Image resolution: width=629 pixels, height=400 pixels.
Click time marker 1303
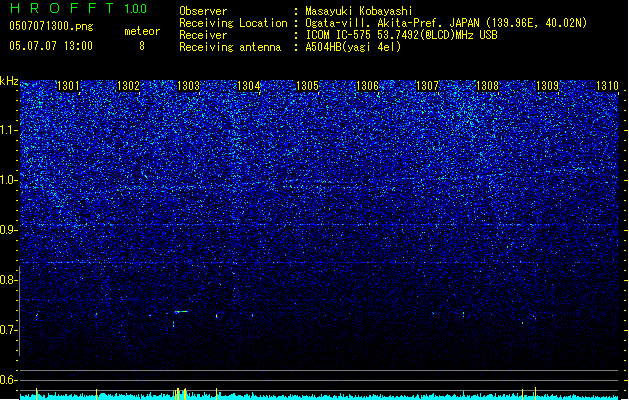(188, 86)
